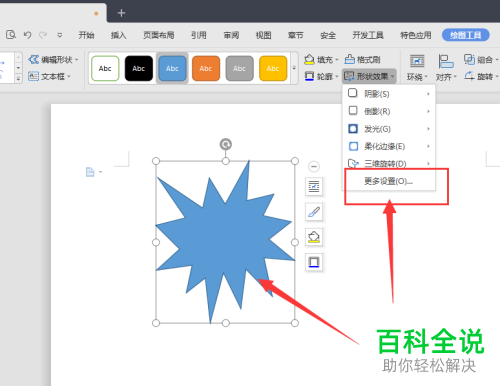This screenshot has height=386, width=500.
Task: Open the 视图 tab
Action: tap(263, 35)
